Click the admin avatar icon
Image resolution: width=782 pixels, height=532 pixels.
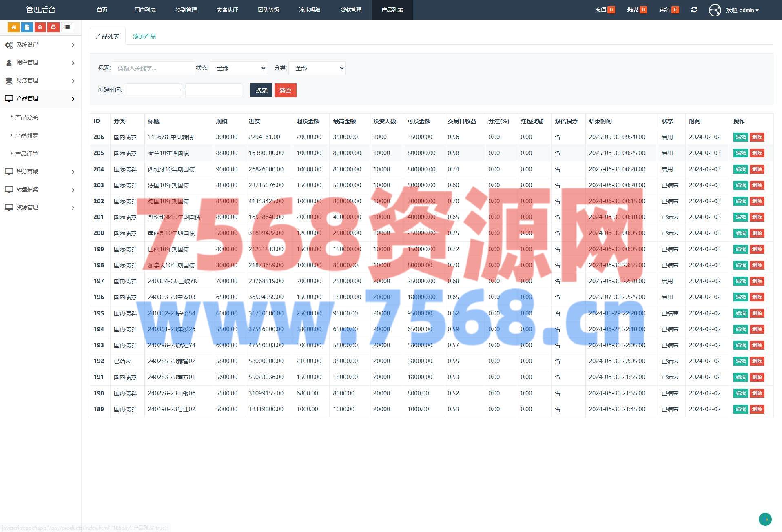point(715,10)
